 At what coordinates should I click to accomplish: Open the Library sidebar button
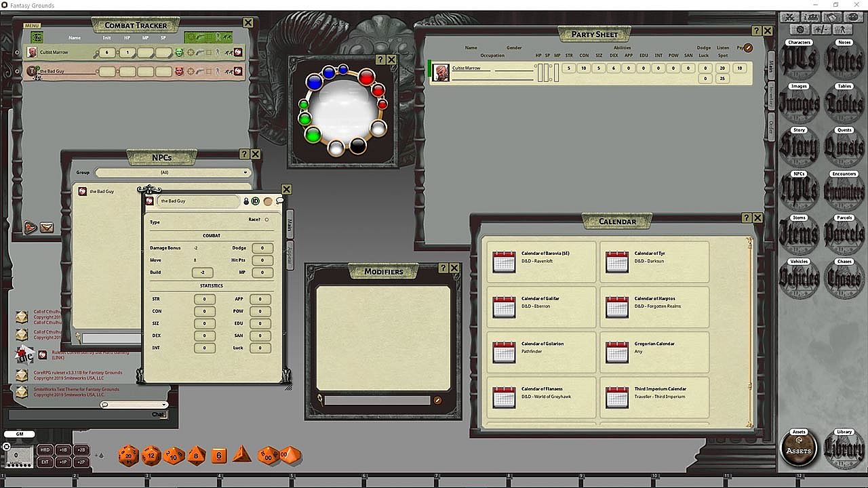(x=844, y=448)
